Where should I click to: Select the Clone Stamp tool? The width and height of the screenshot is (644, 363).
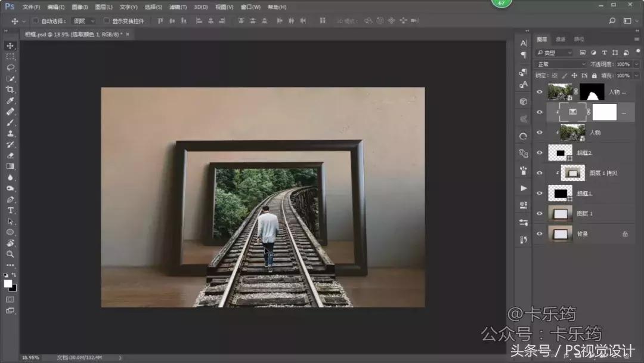point(10,134)
